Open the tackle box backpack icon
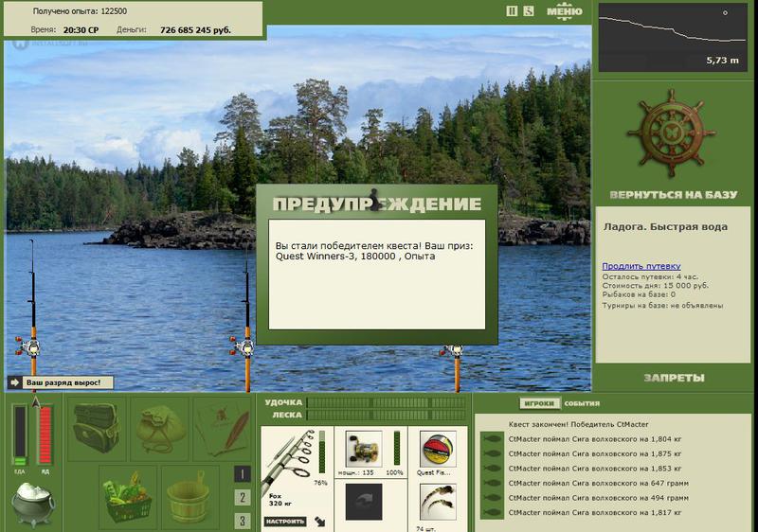 [96, 428]
